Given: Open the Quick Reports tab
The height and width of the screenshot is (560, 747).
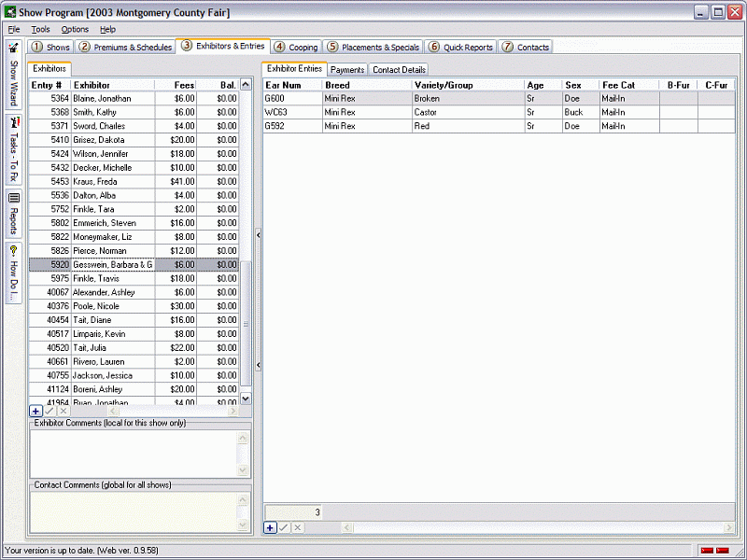Looking at the screenshot, I should click(x=460, y=47).
